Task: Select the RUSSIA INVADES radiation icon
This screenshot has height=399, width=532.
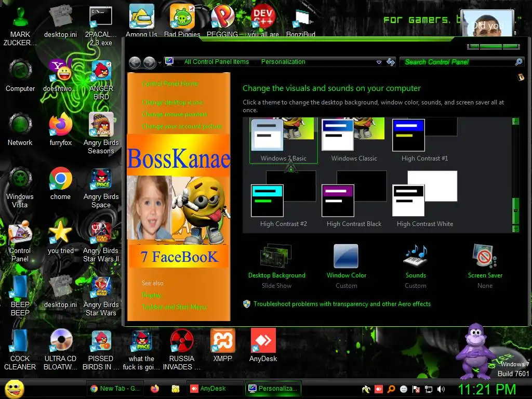Action: (182, 350)
